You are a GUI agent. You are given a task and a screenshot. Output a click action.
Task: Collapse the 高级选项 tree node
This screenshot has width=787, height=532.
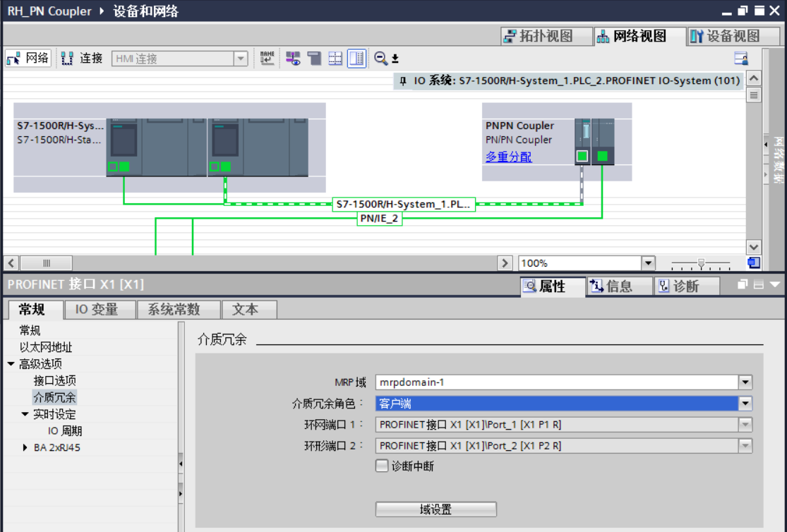click(11, 364)
